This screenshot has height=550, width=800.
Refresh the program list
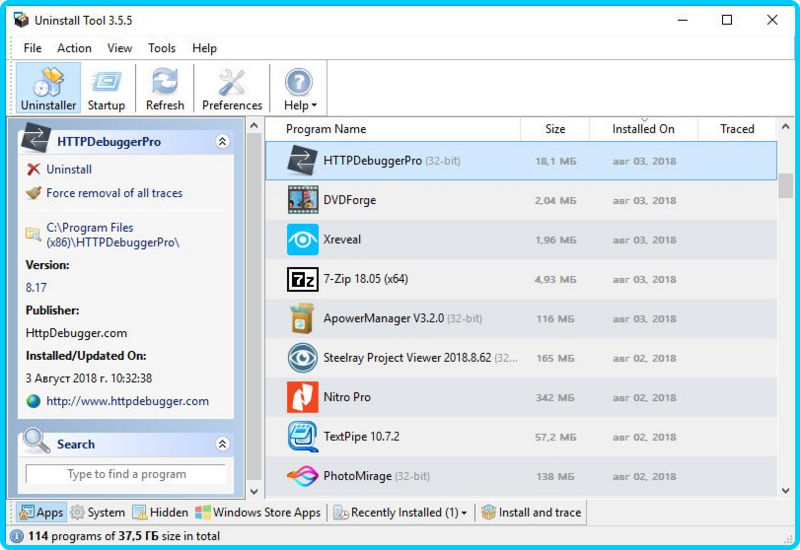(x=165, y=88)
